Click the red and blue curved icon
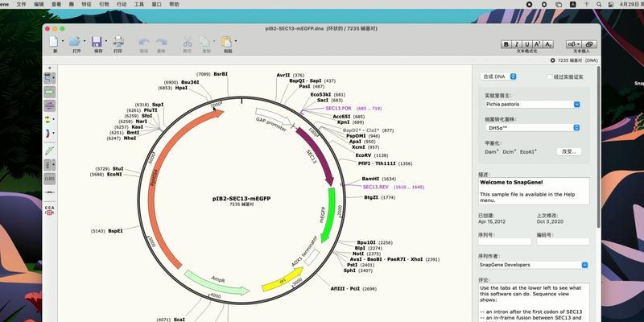Viewport: 644px width, 322px height. coord(47,134)
